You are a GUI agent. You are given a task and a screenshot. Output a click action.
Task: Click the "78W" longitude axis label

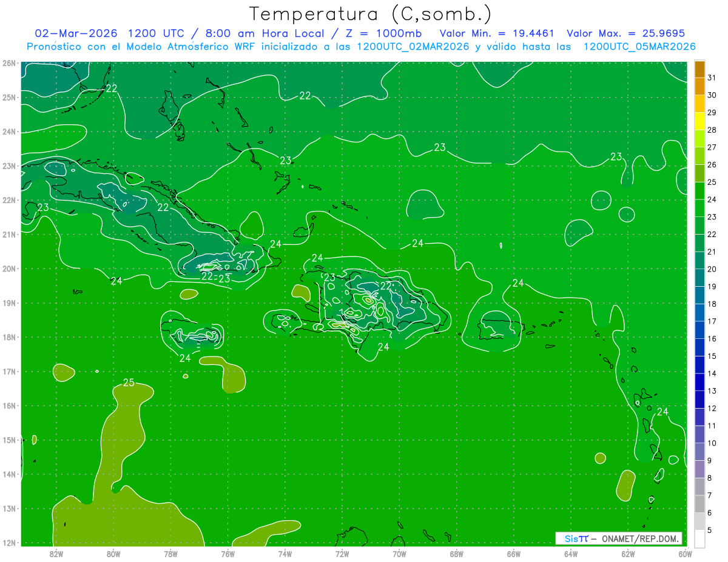point(170,554)
